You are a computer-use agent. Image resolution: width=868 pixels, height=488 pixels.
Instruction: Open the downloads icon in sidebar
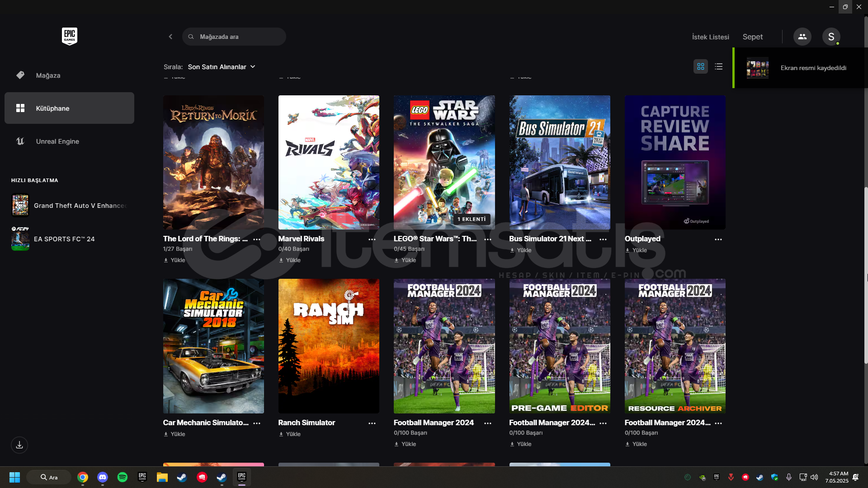pos(19,445)
